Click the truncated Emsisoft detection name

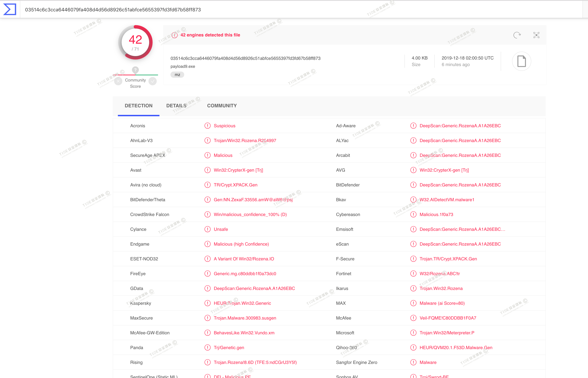[x=462, y=229]
